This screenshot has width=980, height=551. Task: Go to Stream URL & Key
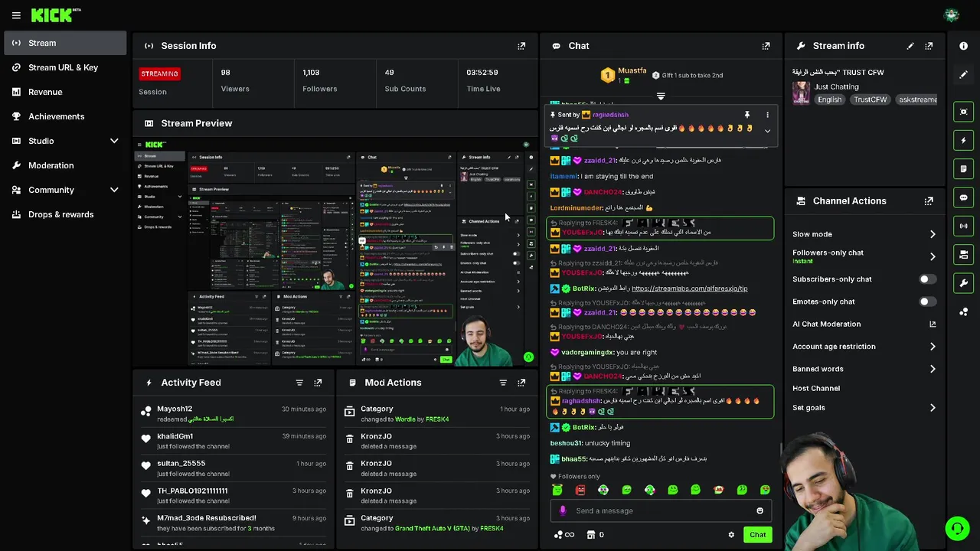[x=65, y=67]
